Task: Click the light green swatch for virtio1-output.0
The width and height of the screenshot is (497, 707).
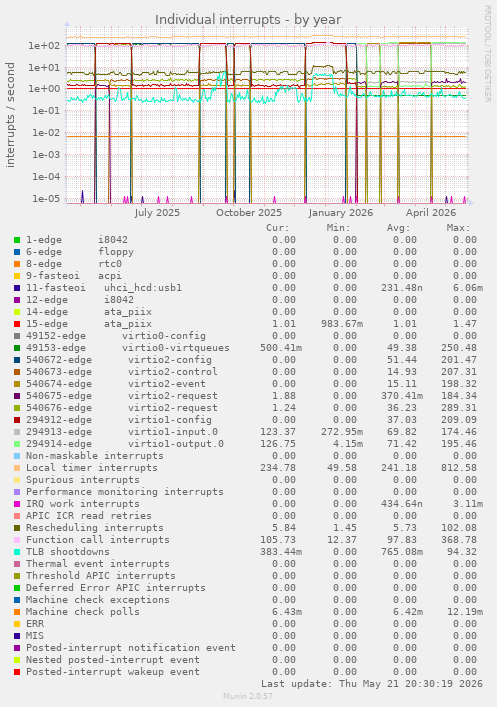Action: (x=17, y=444)
